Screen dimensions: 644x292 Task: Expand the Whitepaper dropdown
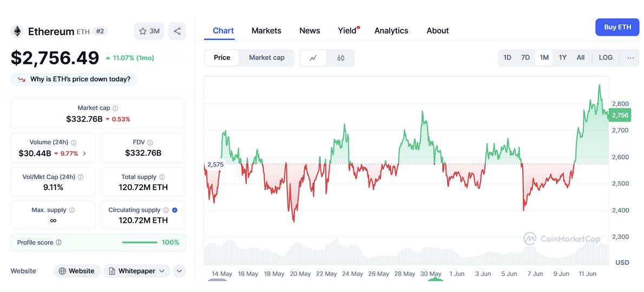pos(137,271)
